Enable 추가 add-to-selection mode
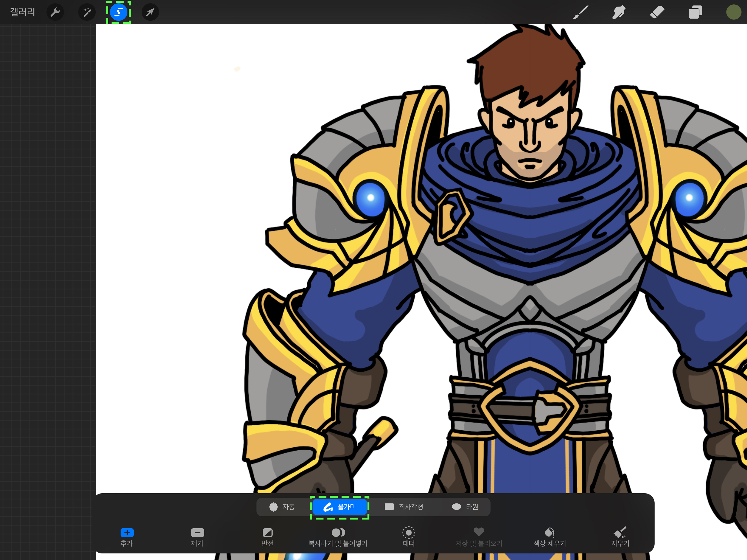The width and height of the screenshot is (747, 560). 127,536
